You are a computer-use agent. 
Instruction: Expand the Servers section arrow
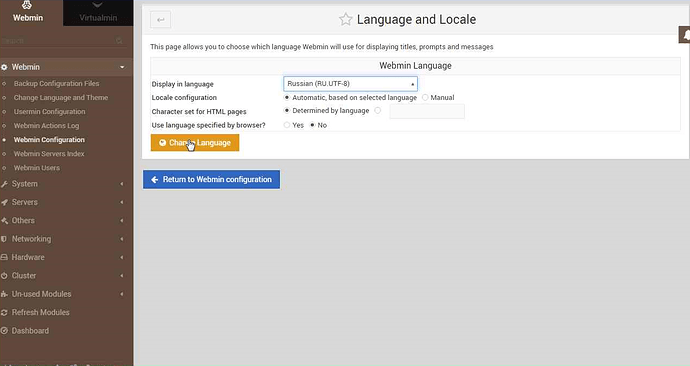pyautogui.click(x=122, y=202)
